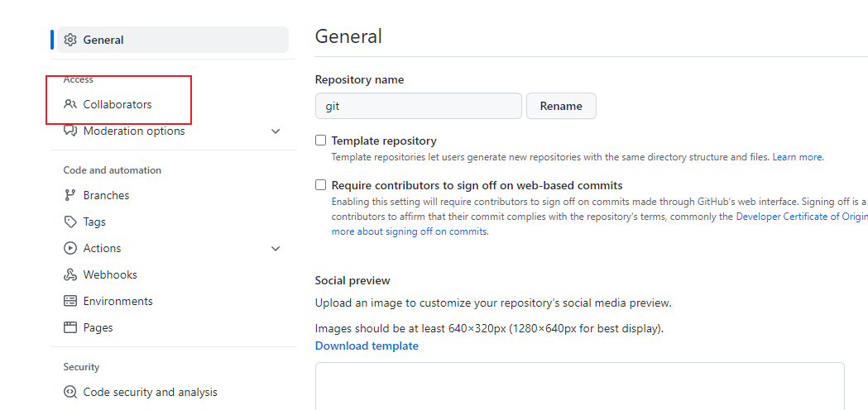Click the Repository name label
The height and width of the screenshot is (410, 868).
[359, 79]
